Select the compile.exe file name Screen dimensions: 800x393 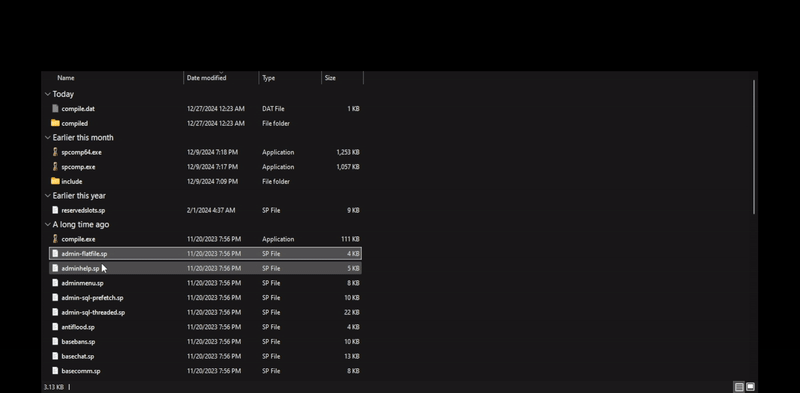(x=78, y=239)
